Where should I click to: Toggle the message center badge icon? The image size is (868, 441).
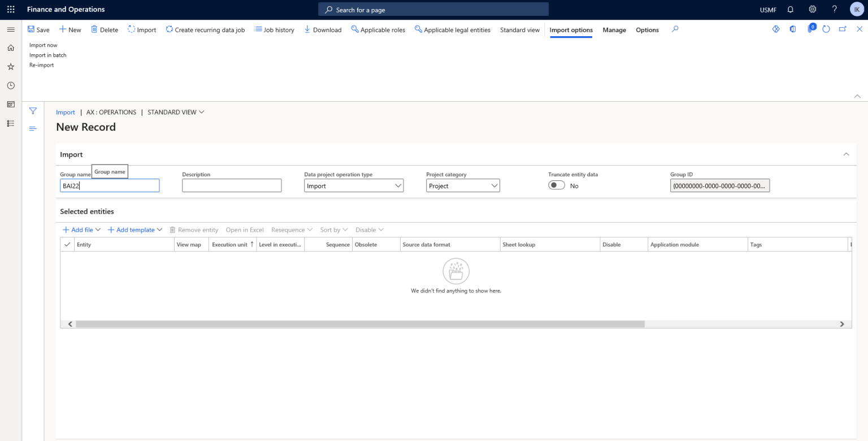tap(810, 29)
